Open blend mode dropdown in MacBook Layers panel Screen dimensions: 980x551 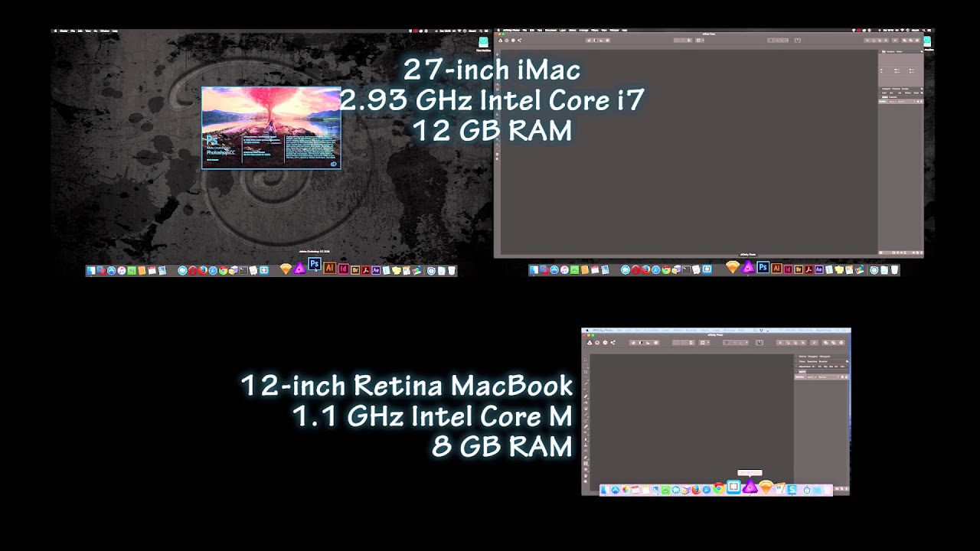tap(826, 377)
